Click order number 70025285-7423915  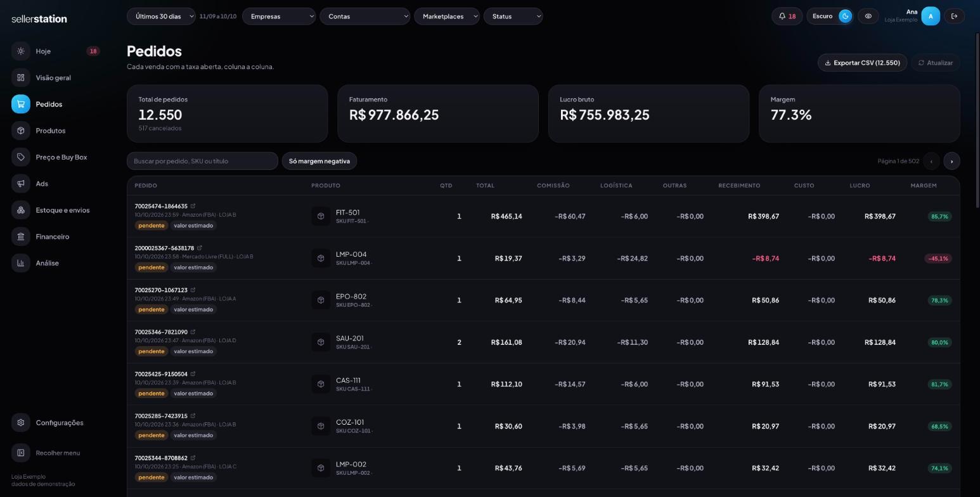tap(161, 416)
